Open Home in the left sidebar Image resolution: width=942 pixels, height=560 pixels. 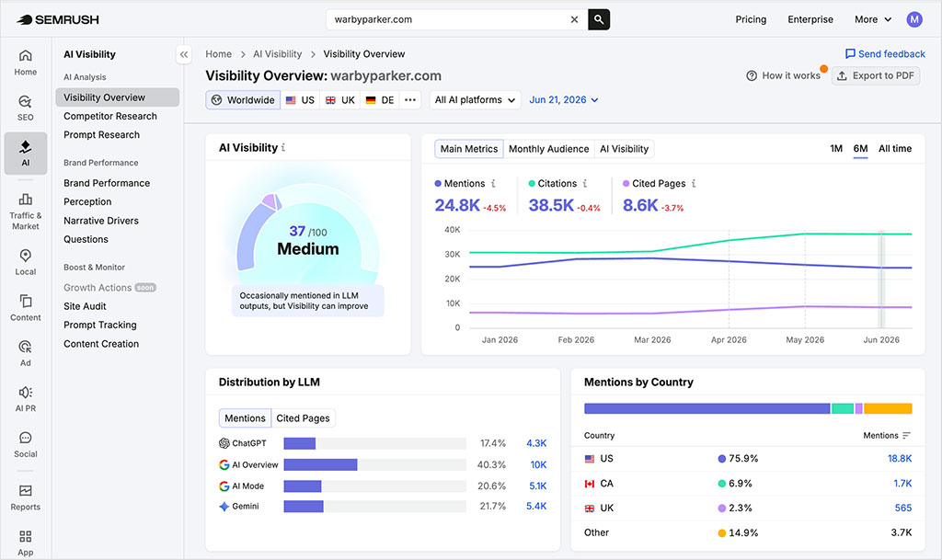click(x=25, y=63)
